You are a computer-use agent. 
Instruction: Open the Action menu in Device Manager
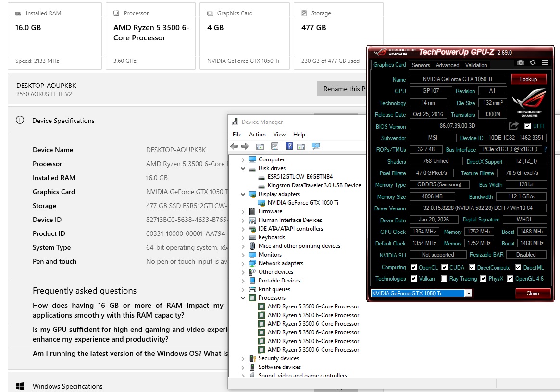point(257,134)
